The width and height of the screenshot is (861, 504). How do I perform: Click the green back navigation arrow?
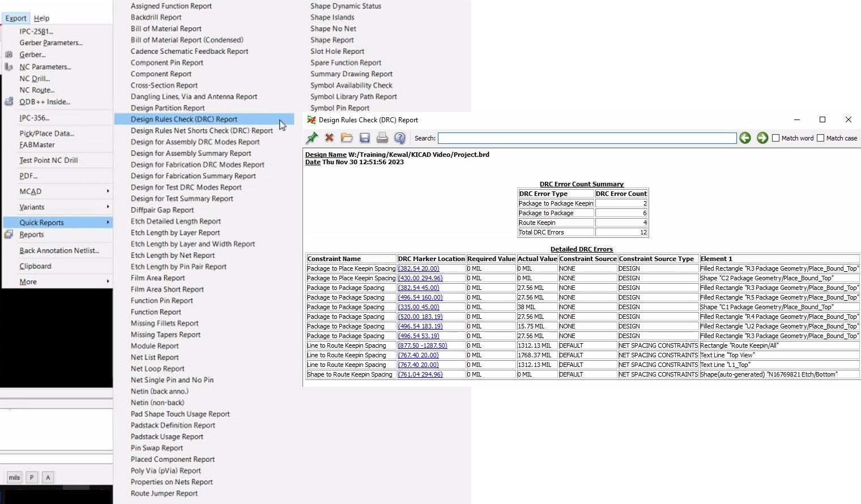click(745, 138)
